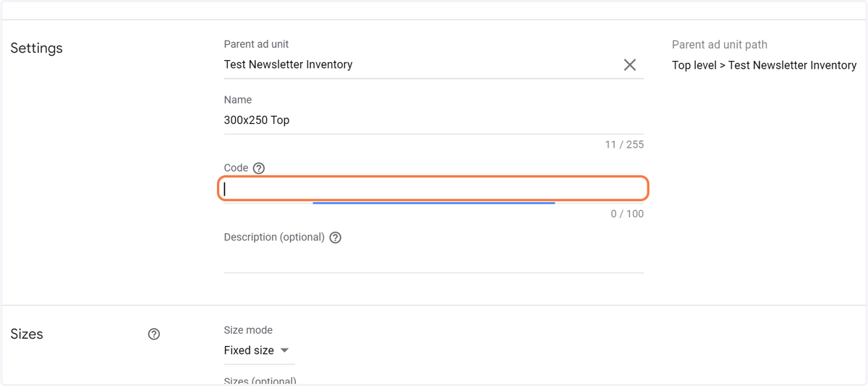Click the Size mode label
Screen dimensions: 868x386
tap(248, 330)
